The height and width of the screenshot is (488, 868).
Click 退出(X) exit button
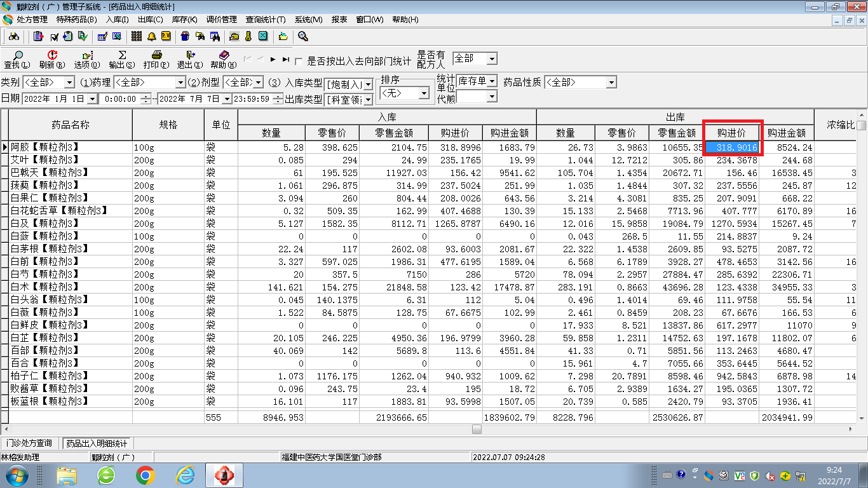coord(190,60)
